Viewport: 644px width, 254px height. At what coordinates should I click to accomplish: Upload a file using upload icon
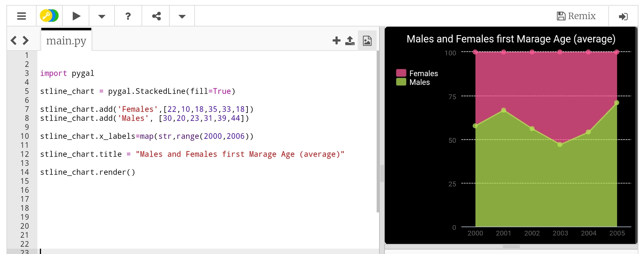coord(350,41)
